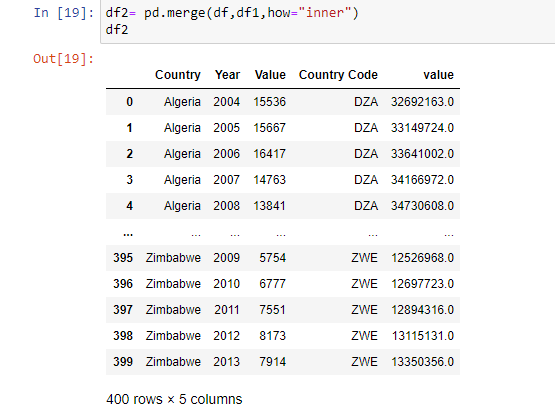Select the lowercase value column header

pos(438,75)
